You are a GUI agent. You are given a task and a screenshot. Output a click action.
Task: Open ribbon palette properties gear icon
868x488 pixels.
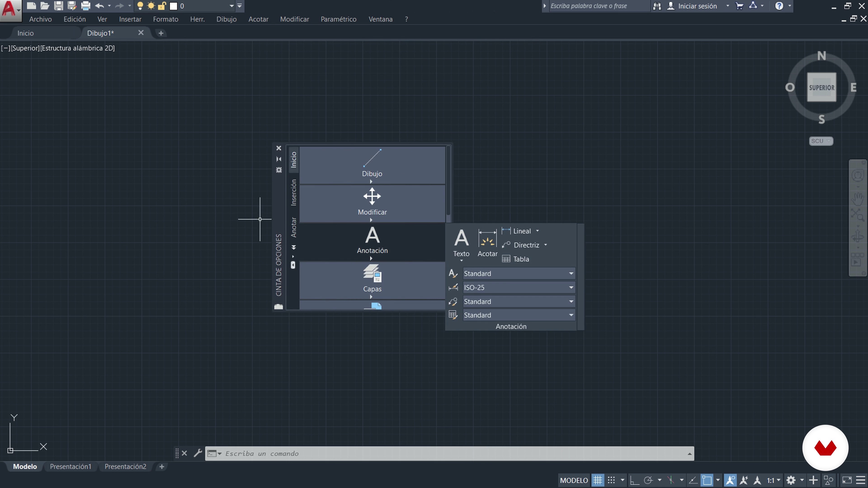click(279, 170)
